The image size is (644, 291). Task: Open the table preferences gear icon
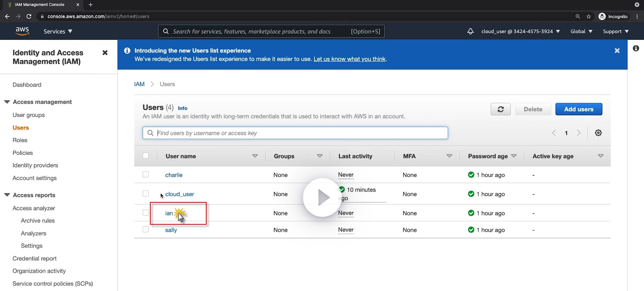tap(598, 133)
